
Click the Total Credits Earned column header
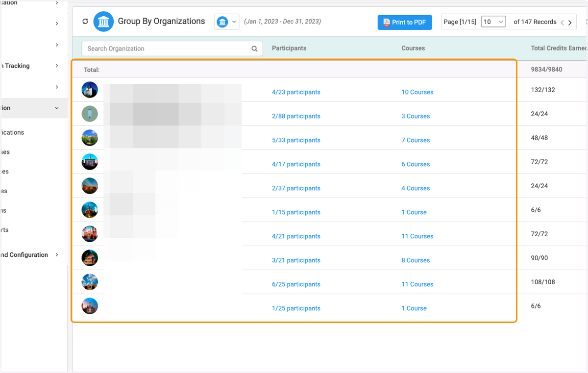coord(559,48)
